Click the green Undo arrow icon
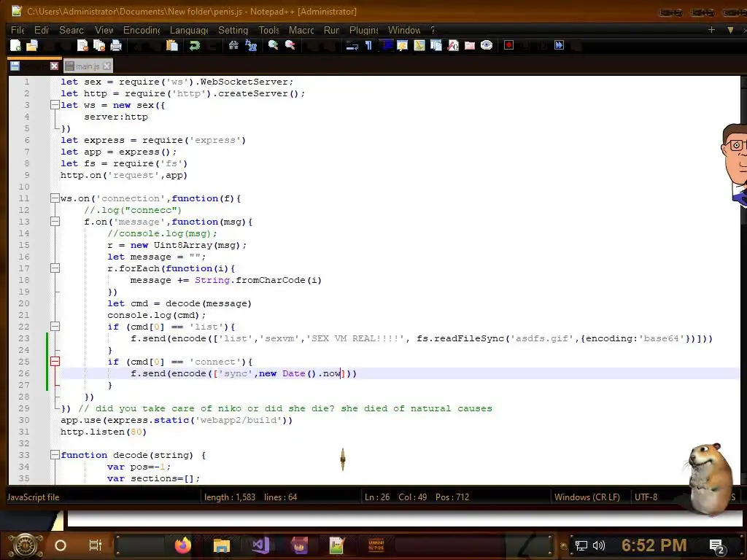This screenshot has width=747, height=560. point(194,45)
